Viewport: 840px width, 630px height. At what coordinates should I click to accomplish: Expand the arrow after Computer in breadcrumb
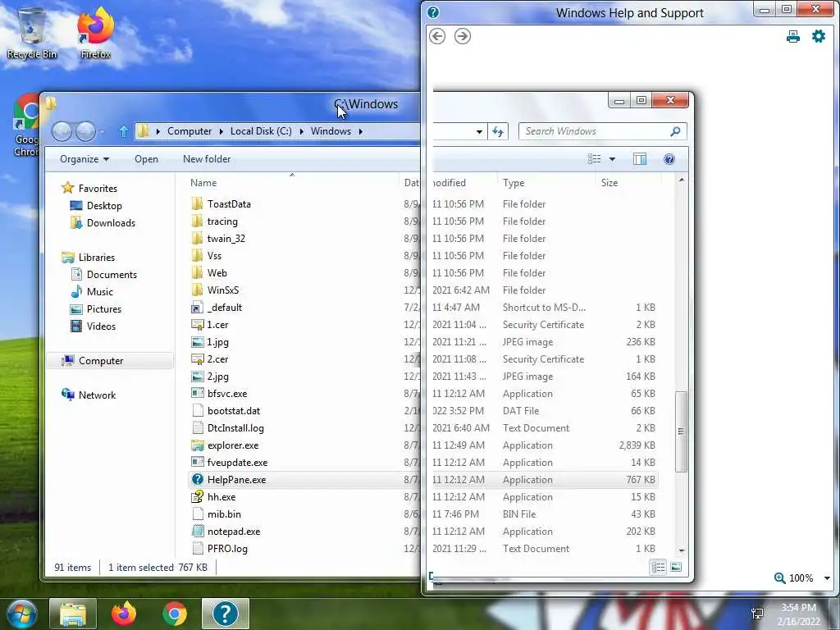click(221, 131)
